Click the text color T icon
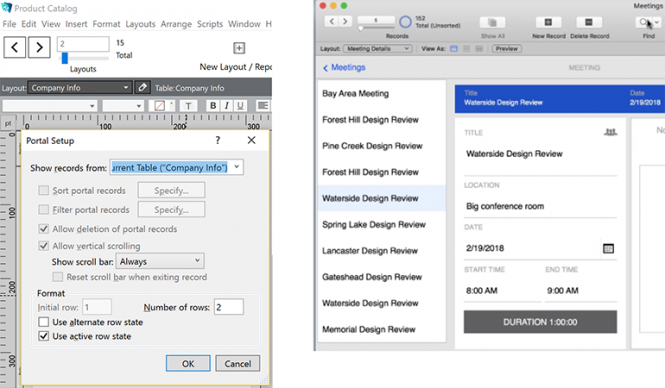The height and width of the screenshot is (388, 665). point(188,106)
